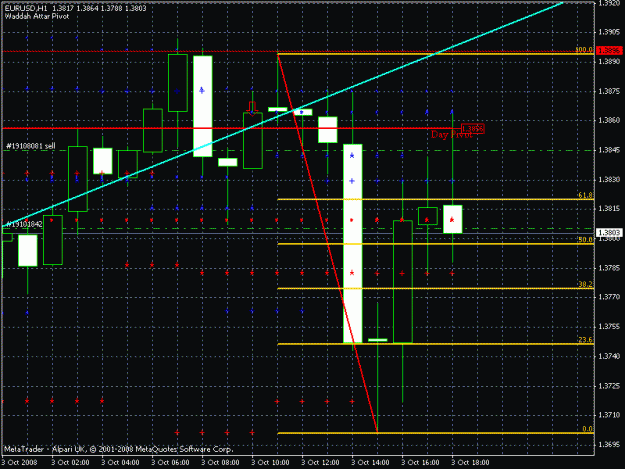The width and height of the screenshot is (625, 469).
Task: Click the 1.3725 price axis label
Action: click(x=609, y=386)
